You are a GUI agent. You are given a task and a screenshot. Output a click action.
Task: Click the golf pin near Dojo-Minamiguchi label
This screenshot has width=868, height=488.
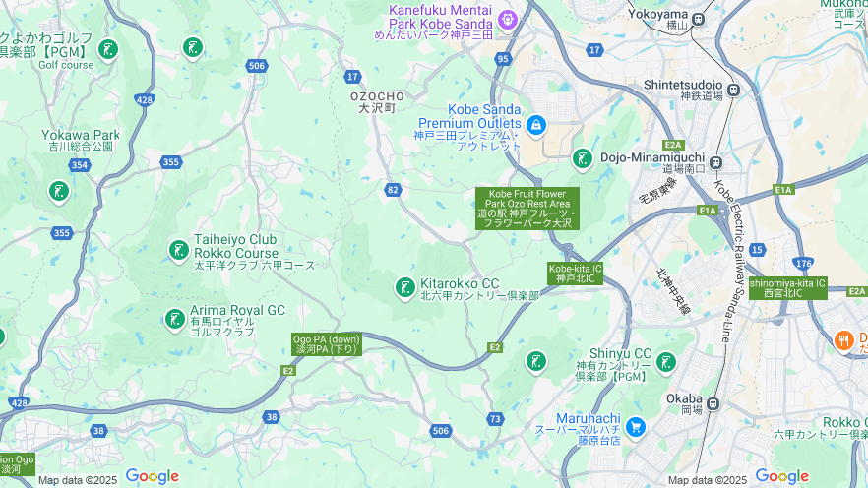click(x=582, y=160)
